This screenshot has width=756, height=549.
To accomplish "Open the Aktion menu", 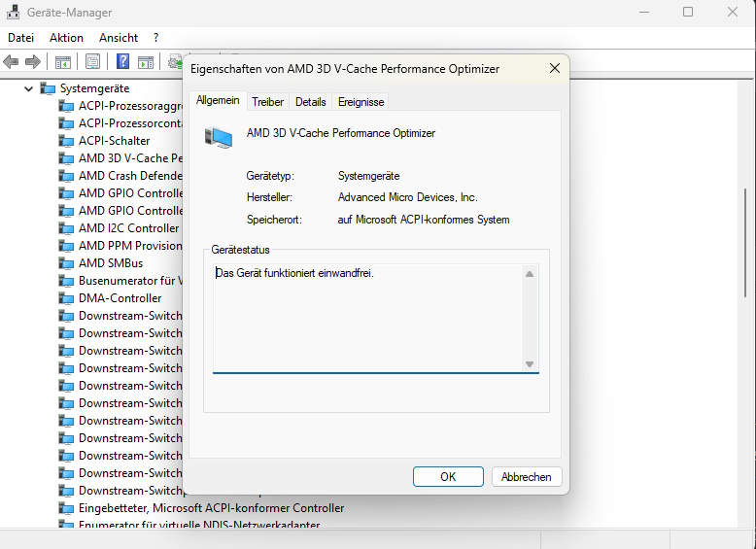I will (x=66, y=38).
